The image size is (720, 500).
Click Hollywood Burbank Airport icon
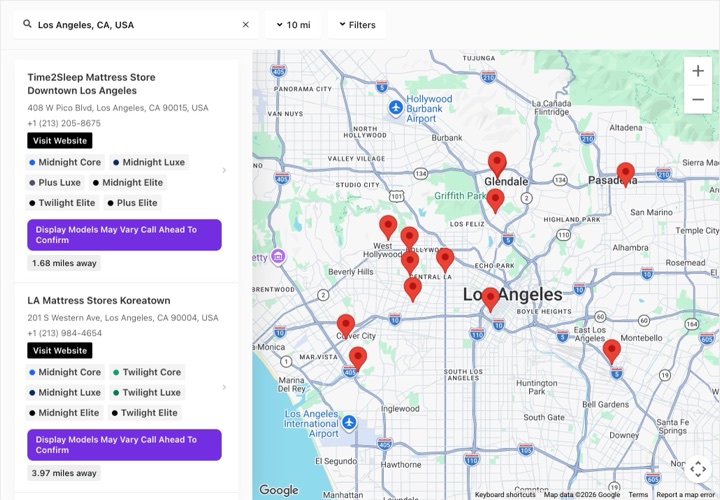coord(395,108)
